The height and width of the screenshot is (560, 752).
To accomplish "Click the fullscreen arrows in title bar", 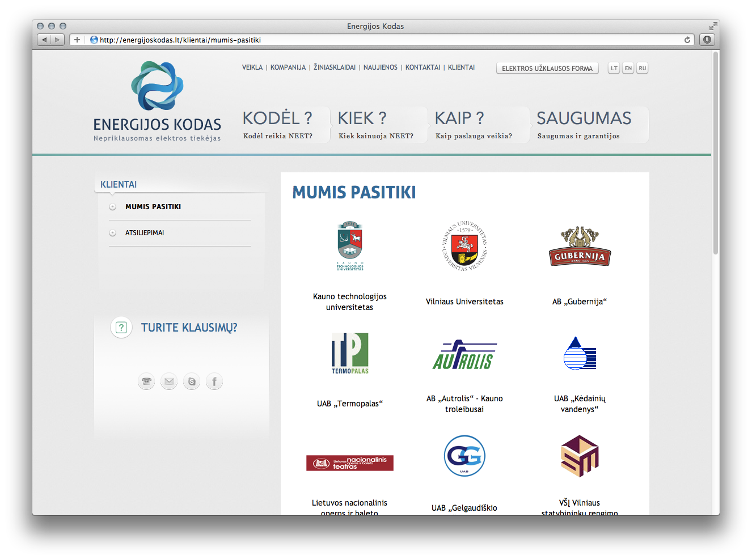I will [x=713, y=26].
